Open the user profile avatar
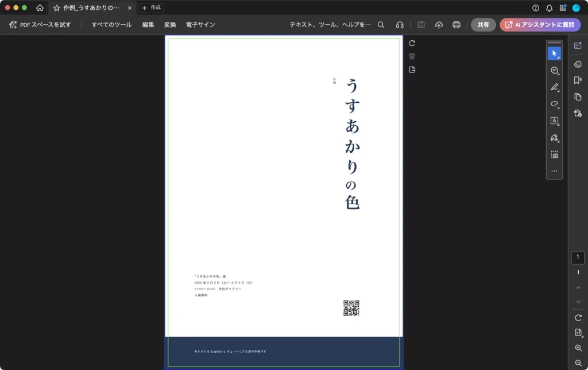 click(576, 8)
